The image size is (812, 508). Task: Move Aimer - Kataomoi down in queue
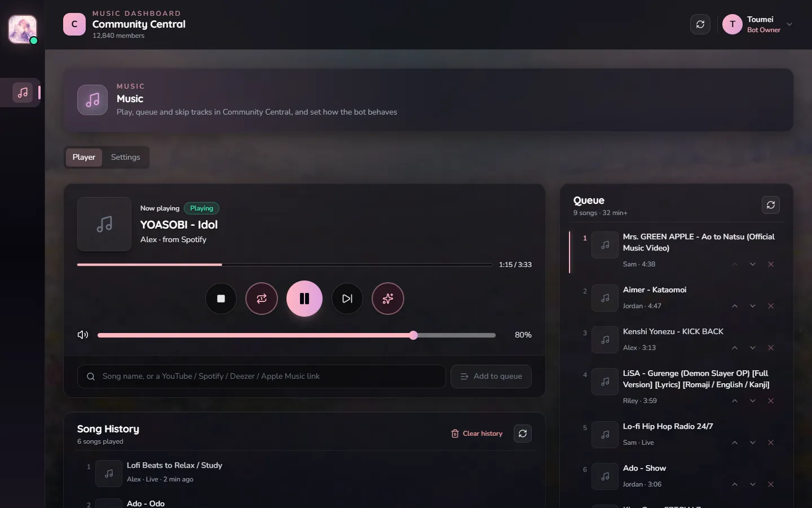click(x=753, y=306)
